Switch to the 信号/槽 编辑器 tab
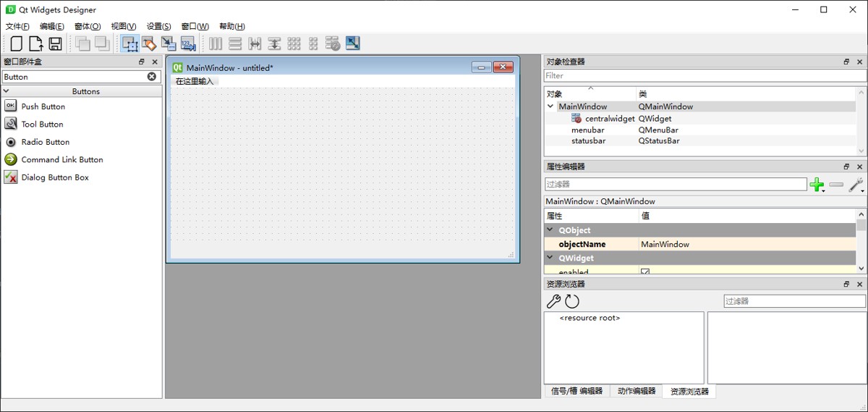The image size is (868, 412). coord(576,391)
